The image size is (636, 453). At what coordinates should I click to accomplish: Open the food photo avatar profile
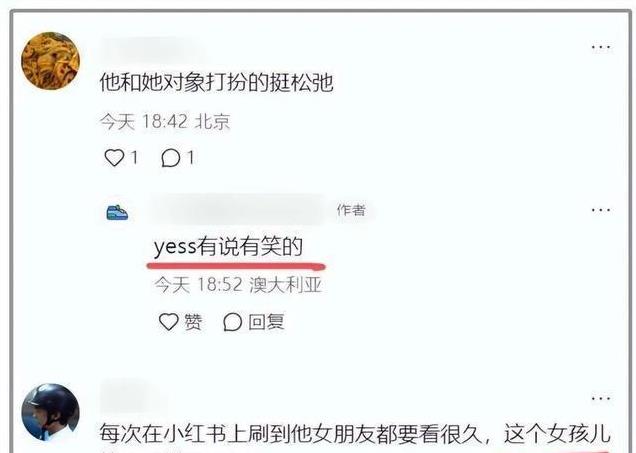click(x=50, y=61)
